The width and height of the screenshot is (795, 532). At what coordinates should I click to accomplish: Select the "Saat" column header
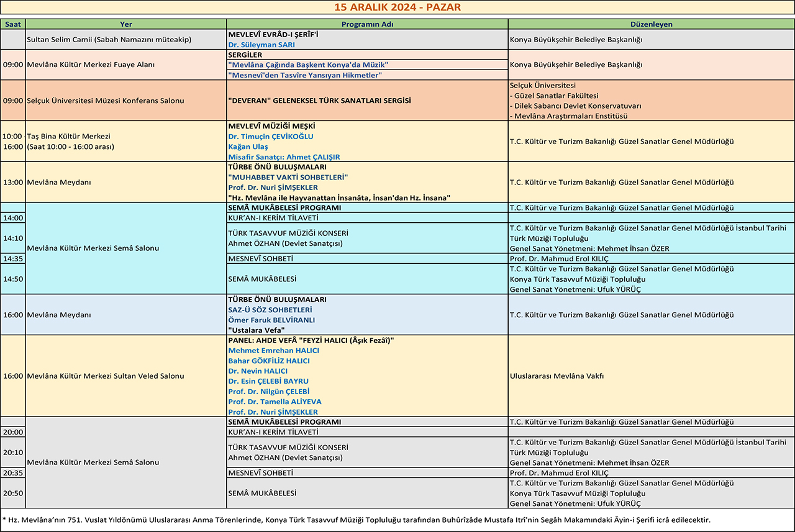coord(12,24)
